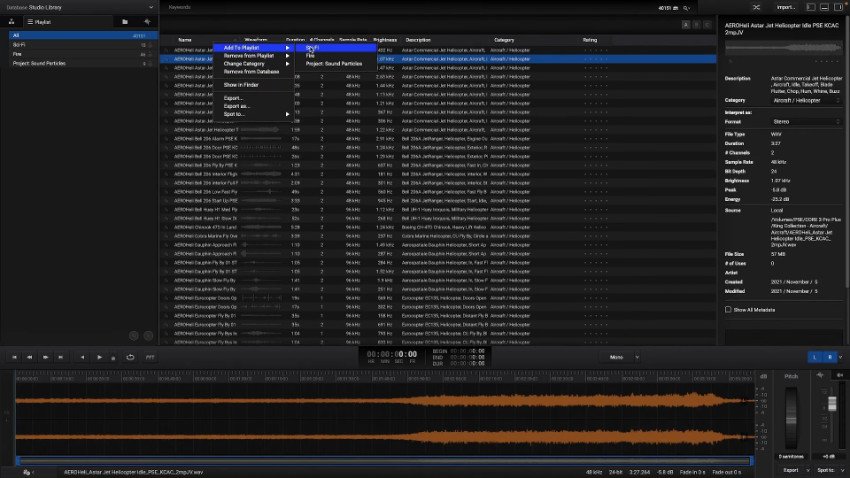
Task: Choose Show in Finder menu item
Action: point(241,85)
